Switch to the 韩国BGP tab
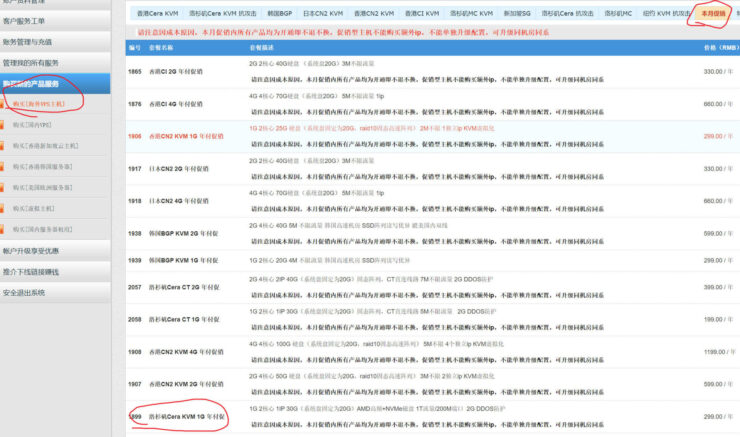 tap(279, 13)
